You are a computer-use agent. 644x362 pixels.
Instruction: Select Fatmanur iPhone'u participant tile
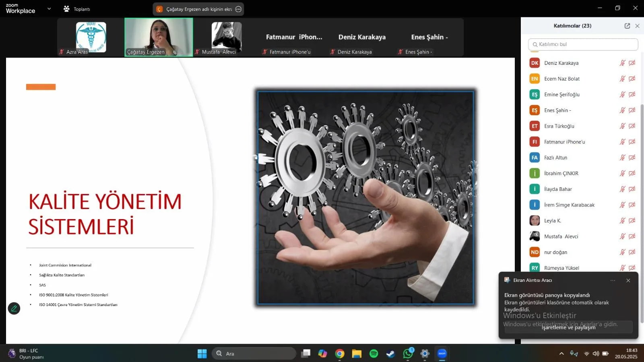(294, 37)
